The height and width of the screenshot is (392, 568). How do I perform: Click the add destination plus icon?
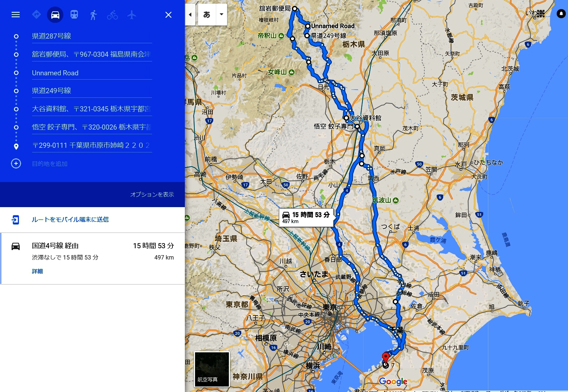tap(16, 163)
